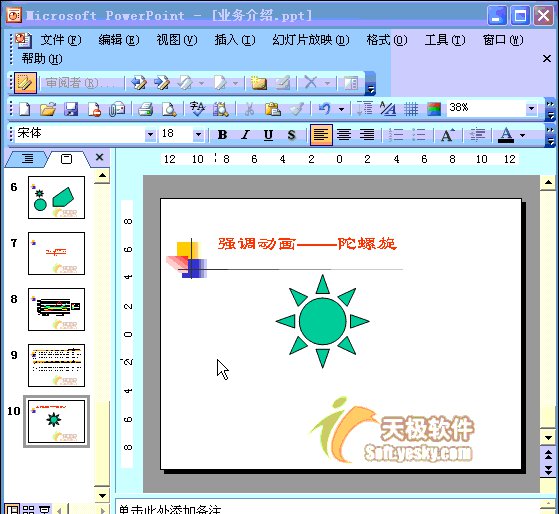This screenshot has height=514, width=559.
Task: Click Insert Comment icon in reviewing toolbar
Action: coord(259,83)
